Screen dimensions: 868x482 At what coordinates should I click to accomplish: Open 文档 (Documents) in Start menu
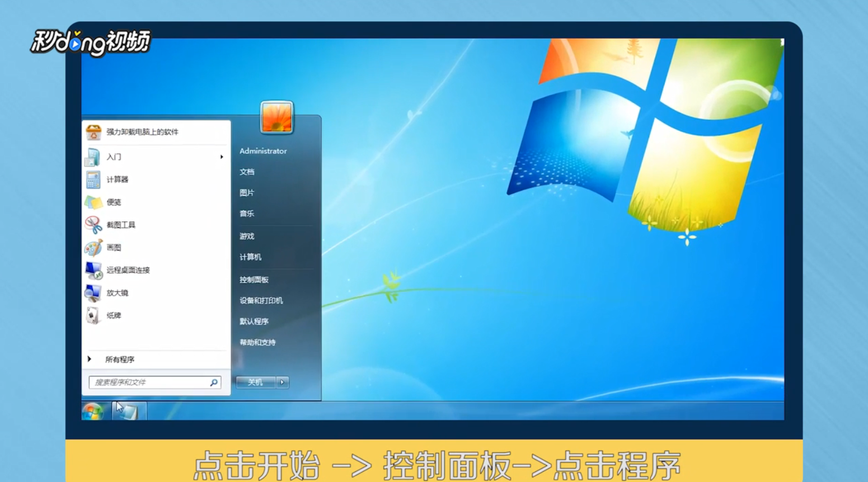247,172
